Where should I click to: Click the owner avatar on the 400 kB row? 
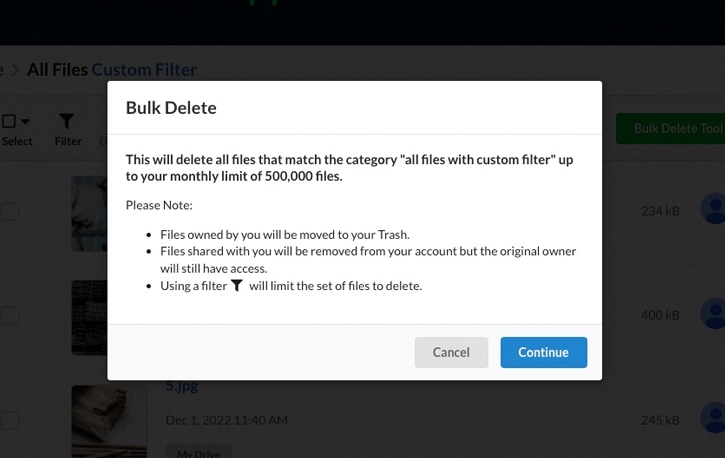coord(713,313)
